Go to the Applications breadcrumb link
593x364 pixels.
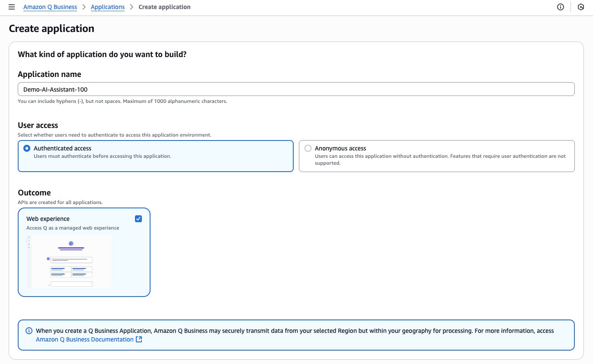[108, 7]
